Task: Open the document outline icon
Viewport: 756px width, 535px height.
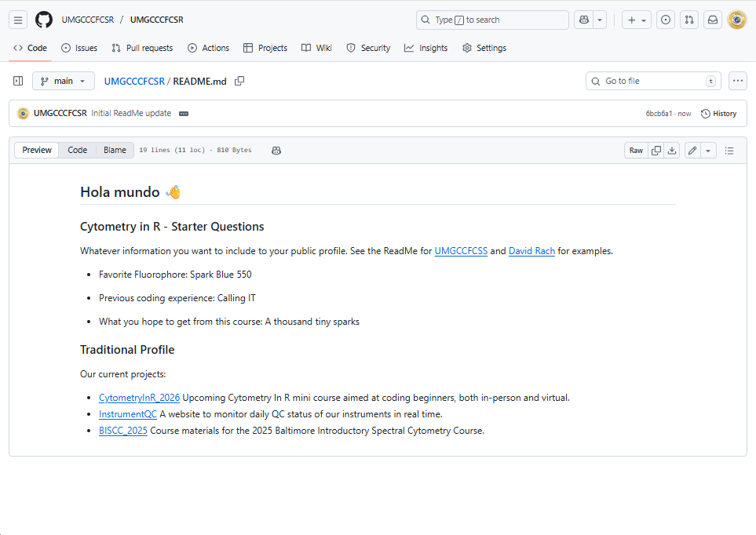Action: coord(729,150)
